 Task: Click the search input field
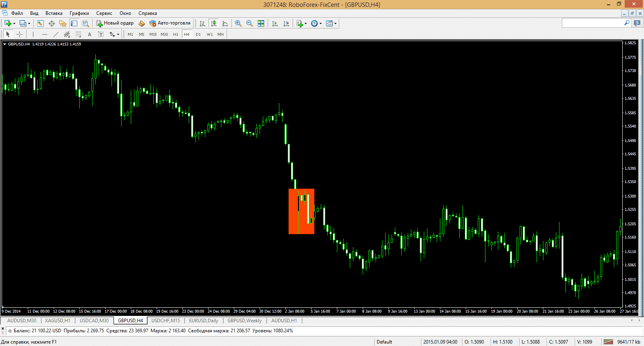[x=592, y=23]
